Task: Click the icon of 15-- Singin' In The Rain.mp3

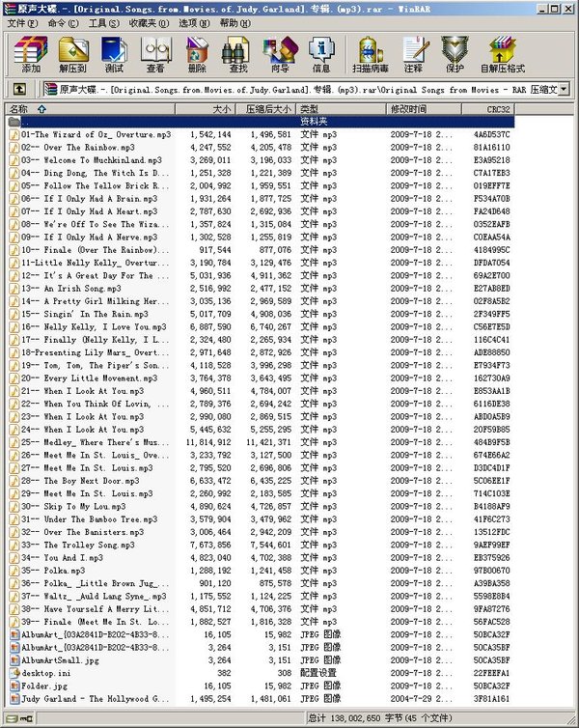Action: (x=14, y=315)
